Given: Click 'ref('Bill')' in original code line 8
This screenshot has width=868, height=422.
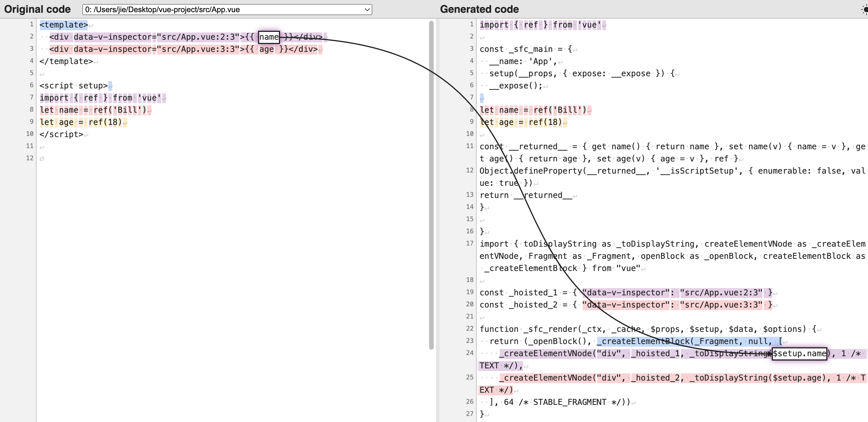Looking at the screenshot, I should pos(120,110).
